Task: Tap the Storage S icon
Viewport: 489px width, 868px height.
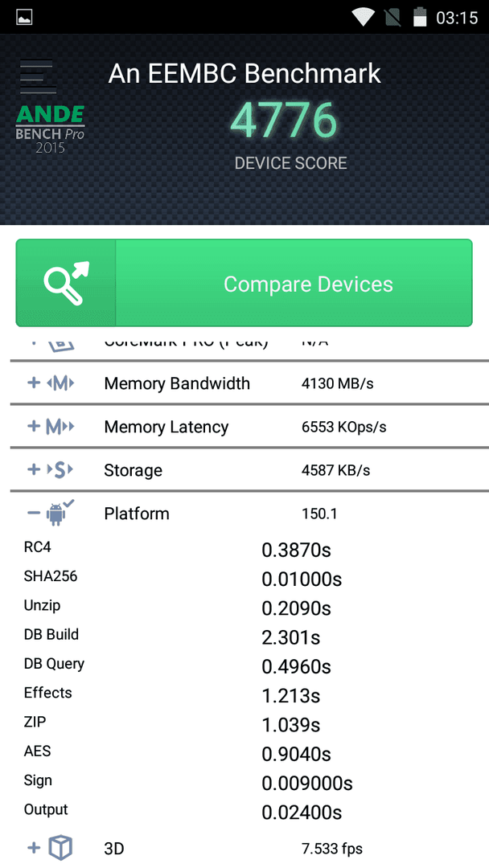Action: (60, 470)
